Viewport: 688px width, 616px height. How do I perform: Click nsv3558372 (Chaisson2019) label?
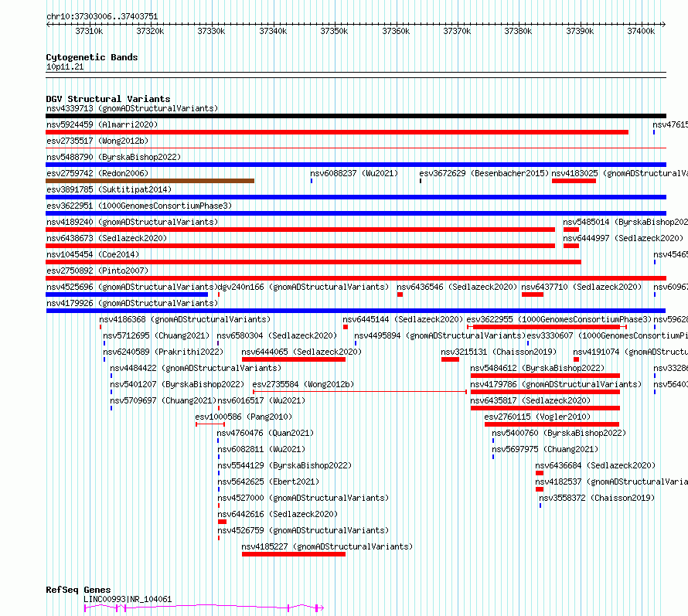(x=597, y=498)
